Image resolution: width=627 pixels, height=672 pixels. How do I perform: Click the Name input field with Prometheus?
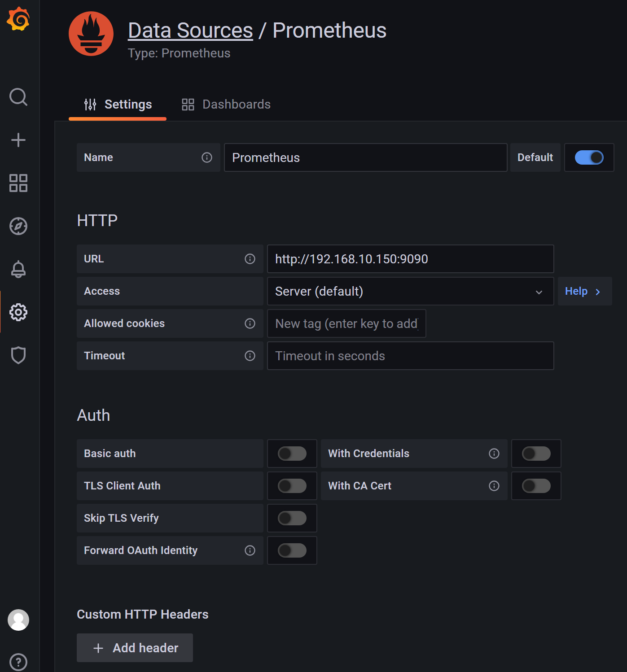(x=365, y=157)
